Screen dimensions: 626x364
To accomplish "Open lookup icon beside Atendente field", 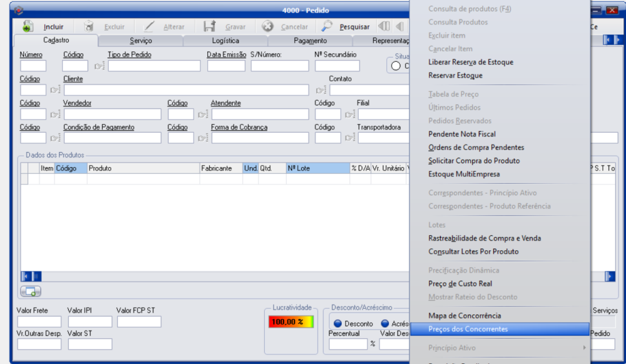I will 203,114.
